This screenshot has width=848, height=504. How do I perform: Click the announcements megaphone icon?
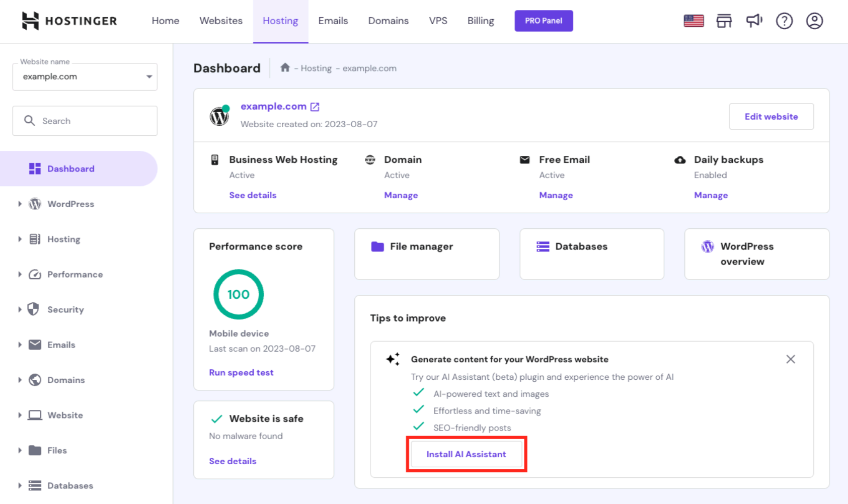(x=753, y=21)
